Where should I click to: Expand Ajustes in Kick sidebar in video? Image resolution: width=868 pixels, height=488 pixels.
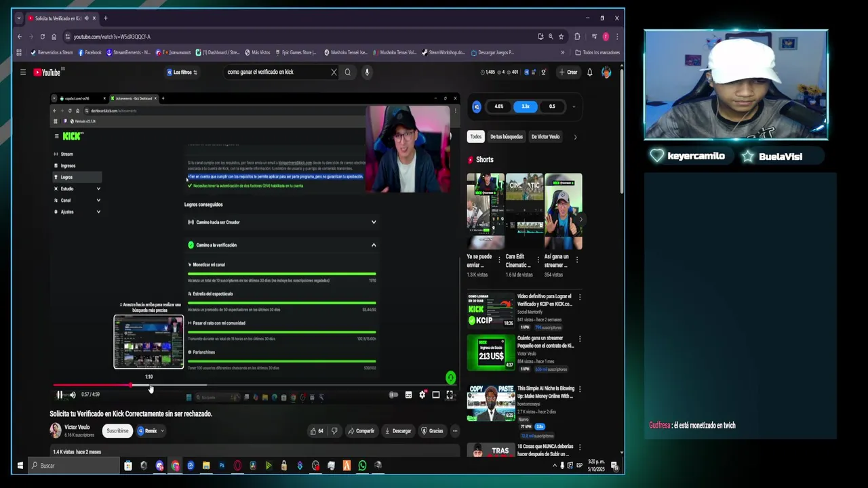[x=98, y=211]
